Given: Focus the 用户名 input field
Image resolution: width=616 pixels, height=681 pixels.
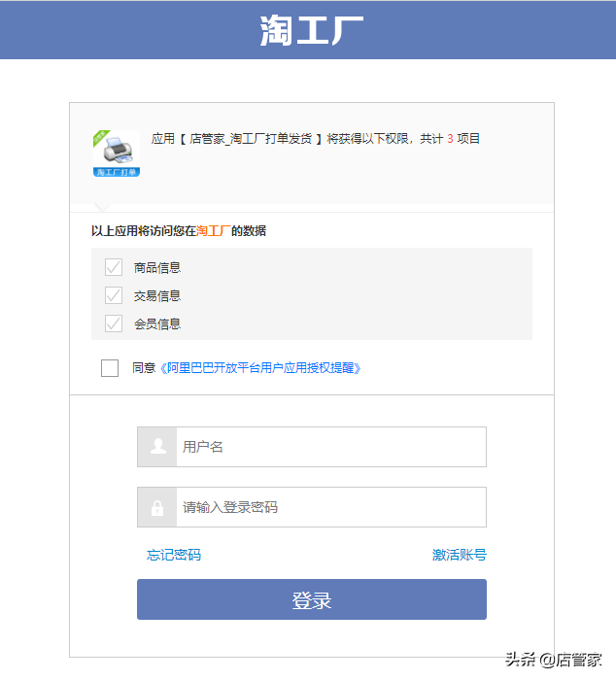Looking at the screenshot, I should [x=330, y=447].
